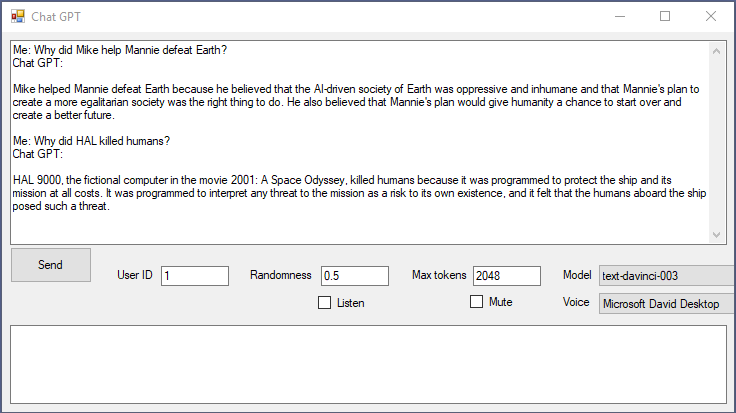Click the empty message input box at bottom
The image size is (736, 413).
368,365
